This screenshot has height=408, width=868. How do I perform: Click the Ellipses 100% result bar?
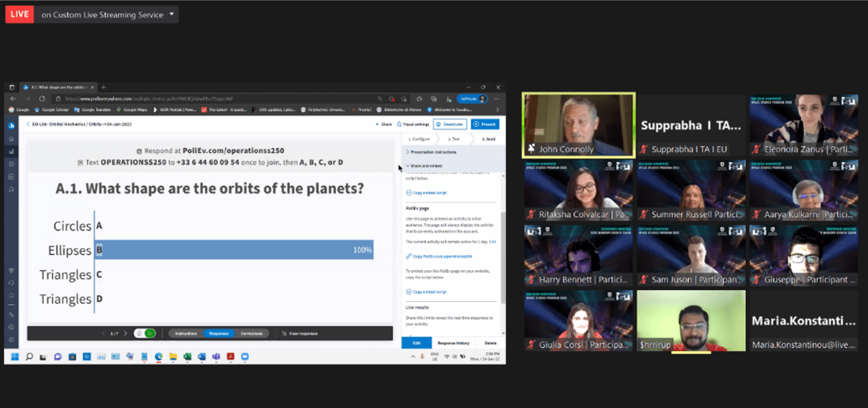(233, 249)
